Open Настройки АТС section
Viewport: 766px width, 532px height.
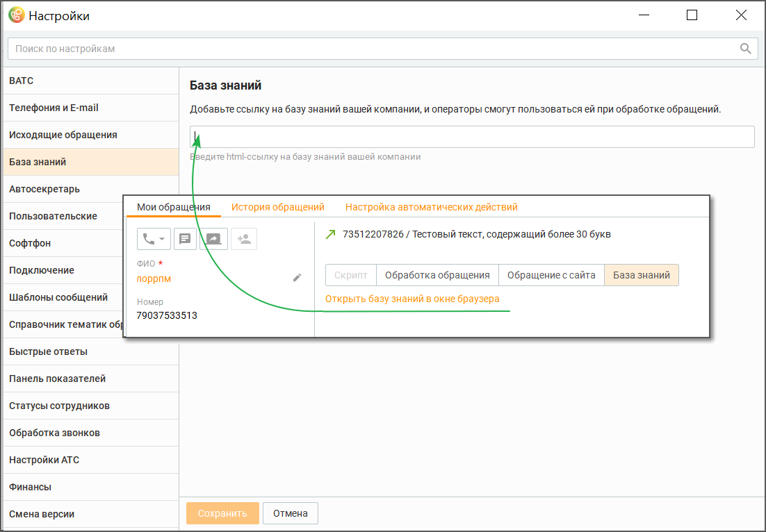click(91, 460)
